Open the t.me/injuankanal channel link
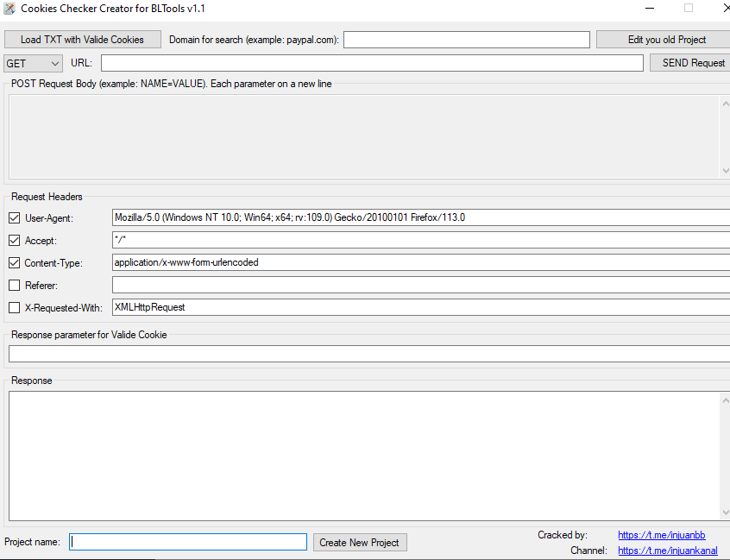The height and width of the screenshot is (560, 730). click(x=668, y=551)
